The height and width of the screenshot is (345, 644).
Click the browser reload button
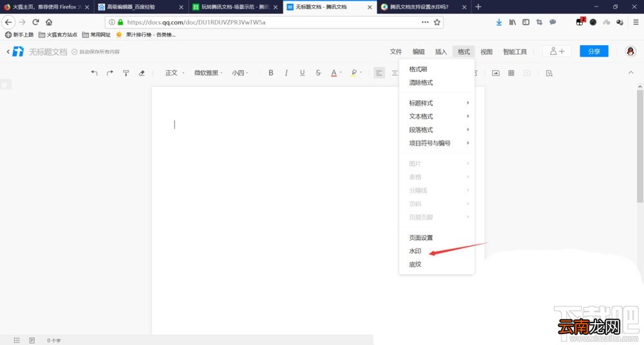point(35,22)
